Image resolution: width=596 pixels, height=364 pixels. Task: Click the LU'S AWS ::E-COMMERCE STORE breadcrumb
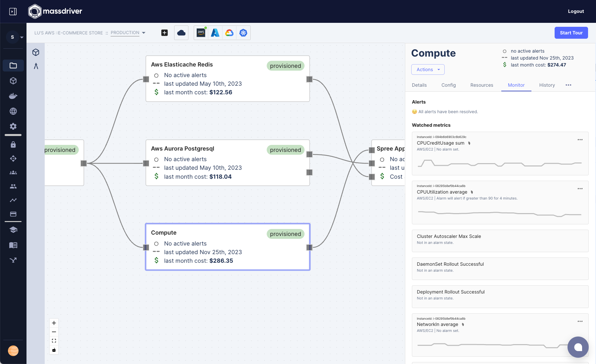[69, 33]
